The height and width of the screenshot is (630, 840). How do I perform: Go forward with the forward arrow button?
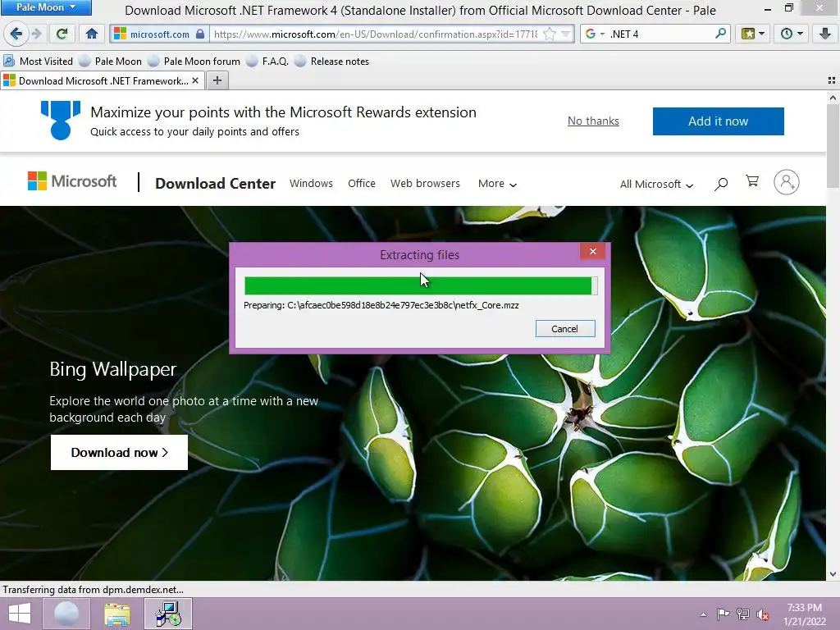click(x=37, y=34)
